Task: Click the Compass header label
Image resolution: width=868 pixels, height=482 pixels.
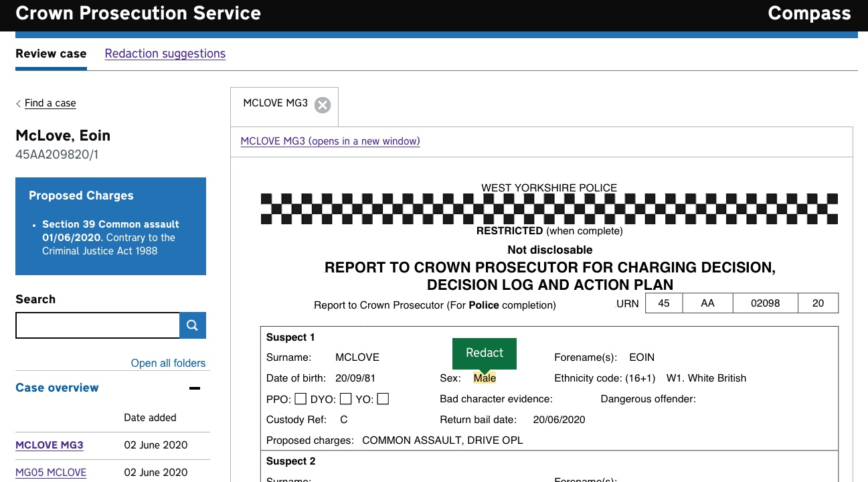Action: pos(808,13)
